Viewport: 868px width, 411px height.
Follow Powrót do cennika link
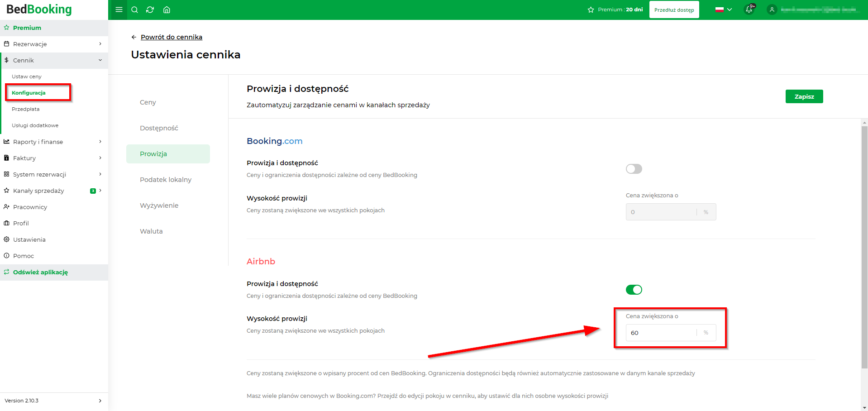[x=172, y=37]
